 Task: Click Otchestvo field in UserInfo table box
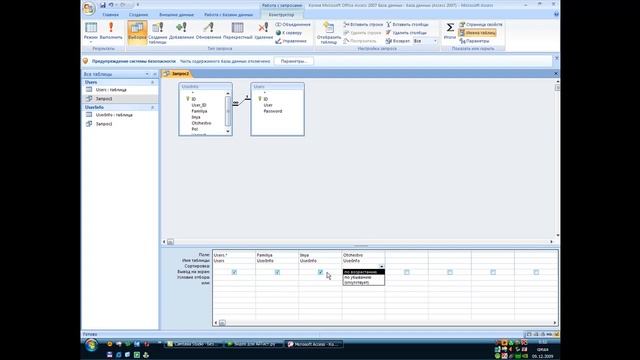201,123
